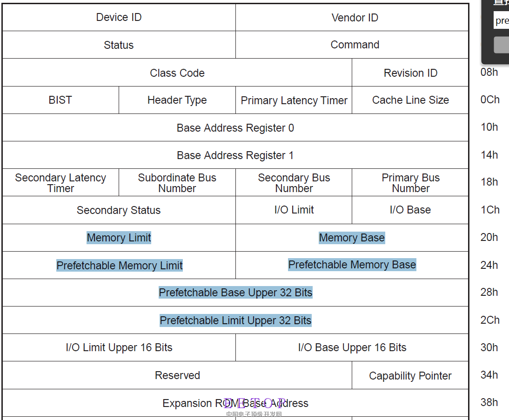Click Prefetchable Base Upper 32 Bits row
This screenshot has height=420, width=509.
235,293
